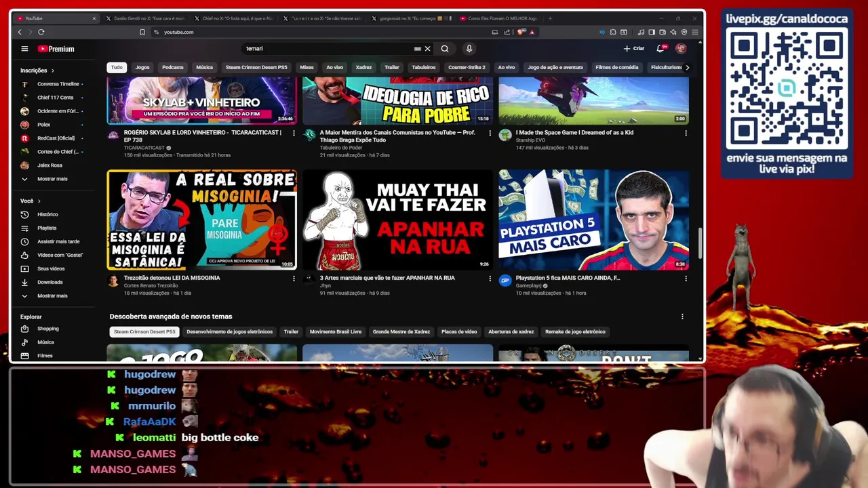Viewport: 868px width, 488px height.
Task: Click the Gameplayrj channel name
Action: (x=529, y=286)
